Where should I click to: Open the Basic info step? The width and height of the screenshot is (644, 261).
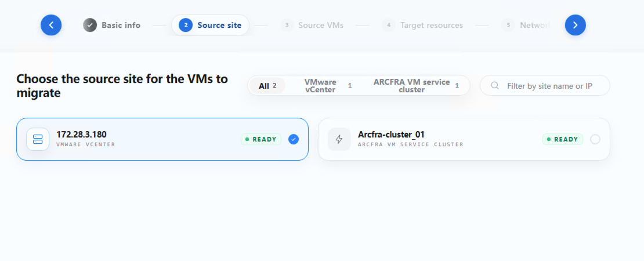coord(112,25)
